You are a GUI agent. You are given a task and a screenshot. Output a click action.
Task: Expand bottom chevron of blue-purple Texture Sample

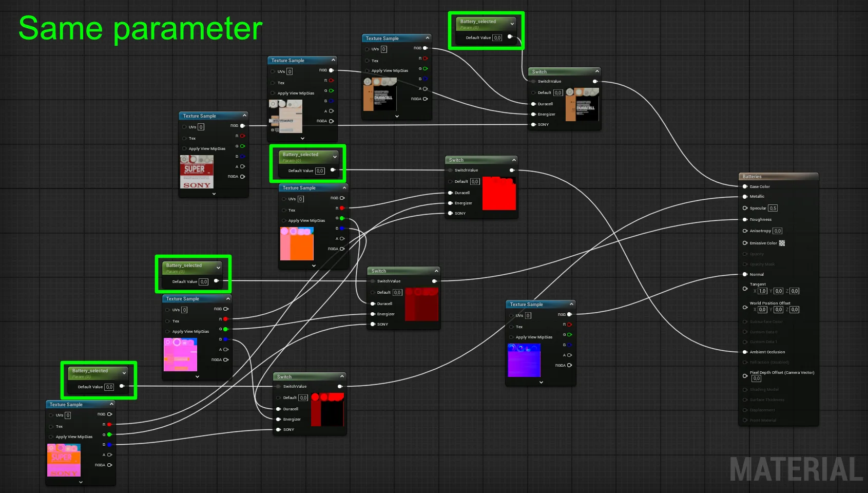point(541,382)
